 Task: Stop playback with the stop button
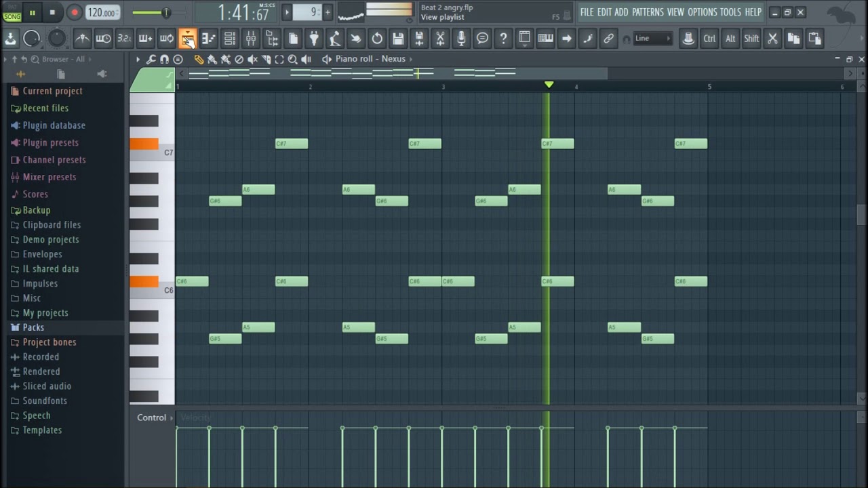pyautogui.click(x=52, y=12)
